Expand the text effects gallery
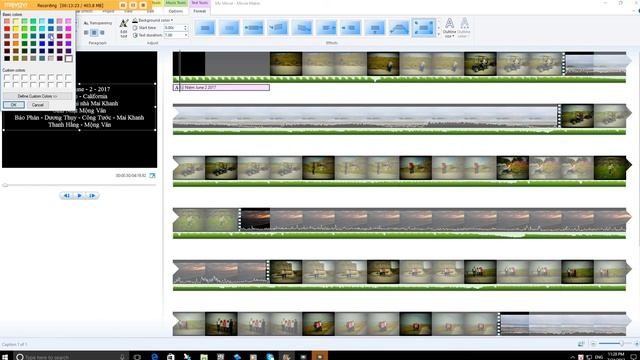640x360 pixels. click(x=438, y=35)
